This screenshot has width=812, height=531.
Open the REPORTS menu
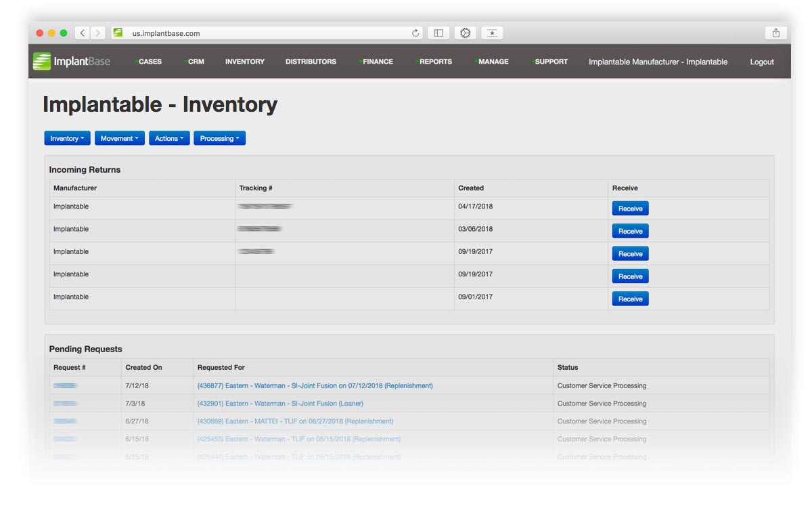point(434,62)
